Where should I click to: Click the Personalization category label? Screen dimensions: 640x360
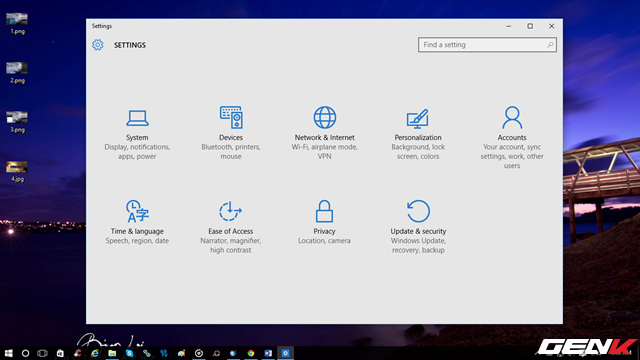[418, 138]
